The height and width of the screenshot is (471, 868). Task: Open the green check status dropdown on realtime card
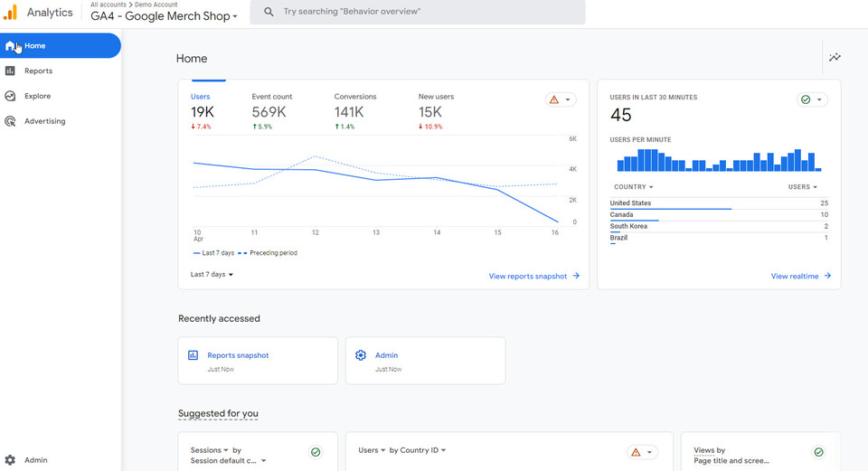point(811,99)
